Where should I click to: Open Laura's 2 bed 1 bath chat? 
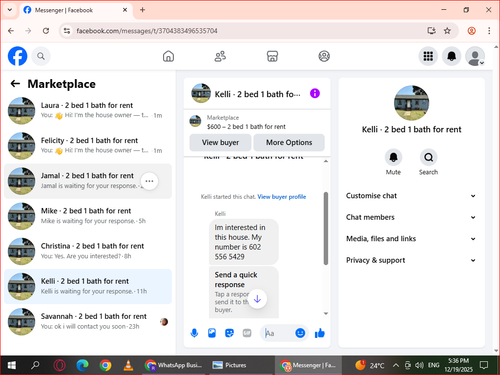(x=88, y=111)
